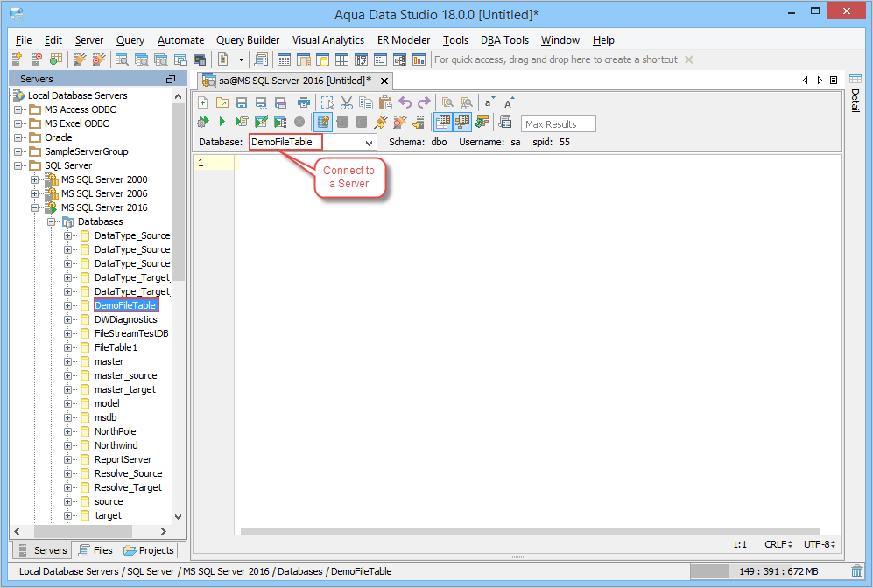The width and height of the screenshot is (873, 588).
Task: Click the Open file folder icon
Action: tap(222, 102)
